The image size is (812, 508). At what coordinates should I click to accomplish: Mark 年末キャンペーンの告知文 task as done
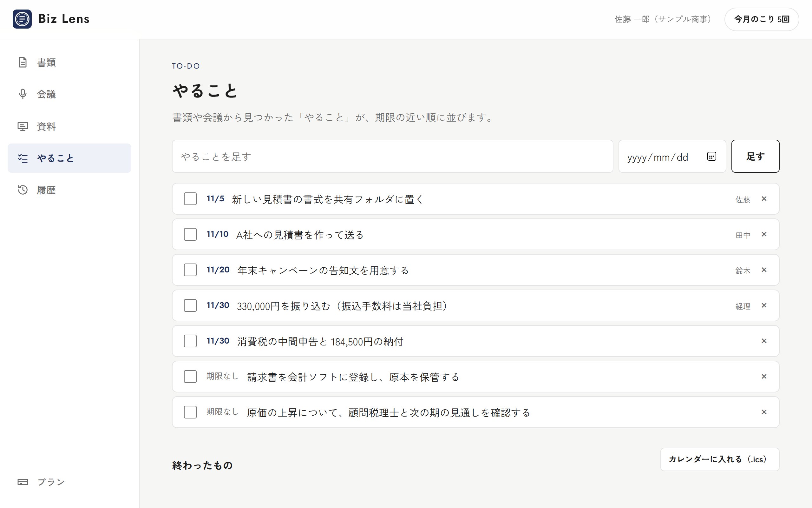point(190,270)
